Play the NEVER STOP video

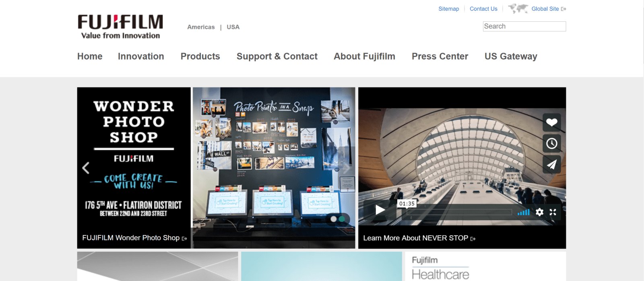pos(380,210)
